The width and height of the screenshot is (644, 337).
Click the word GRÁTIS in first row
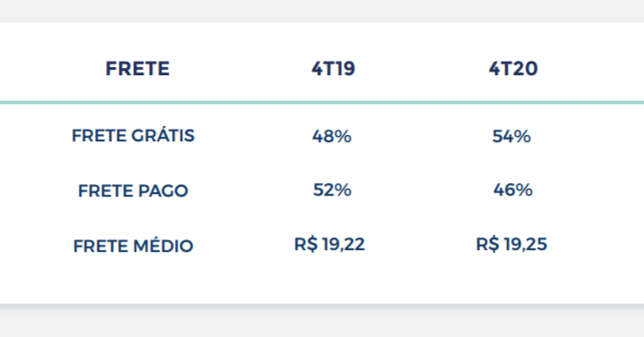pos(163,135)
